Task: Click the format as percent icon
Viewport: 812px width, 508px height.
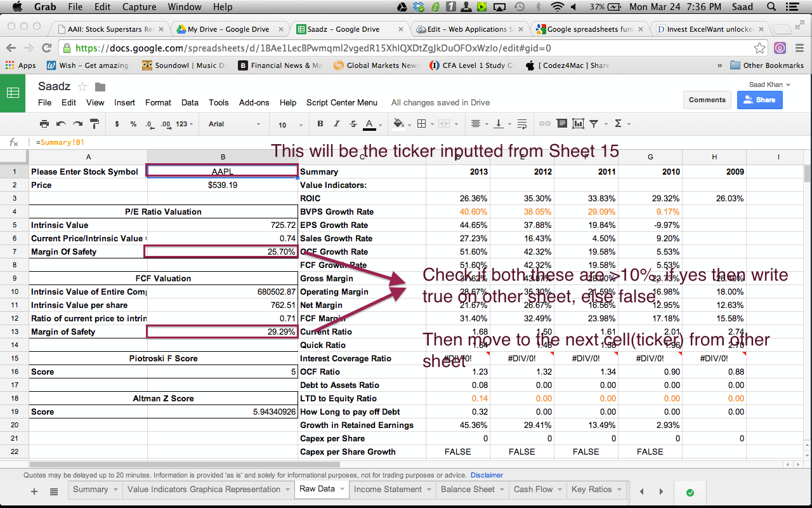Action: (x=134, y=123)
